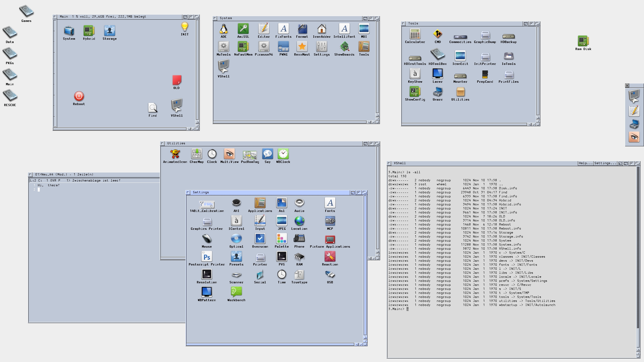Open the WBPattern preferences icon
Image resolution: width=644 pixels, height=362 pixels.
pos(207,292)
